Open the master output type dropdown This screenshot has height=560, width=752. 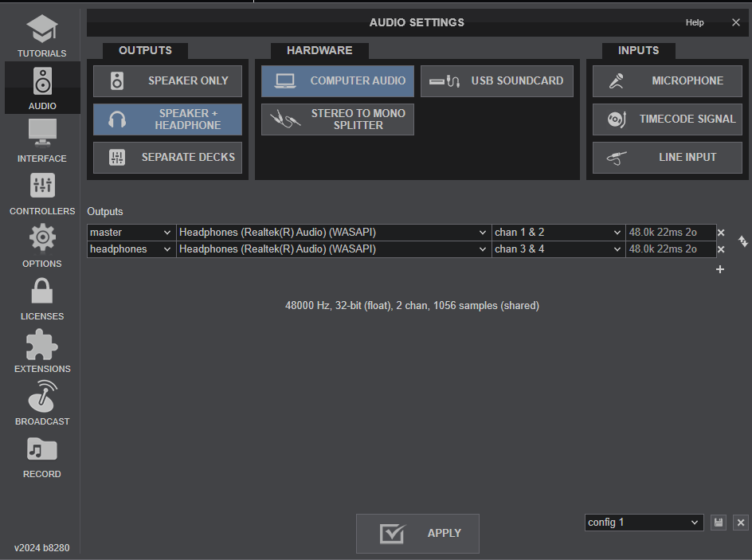click(131, 233)
